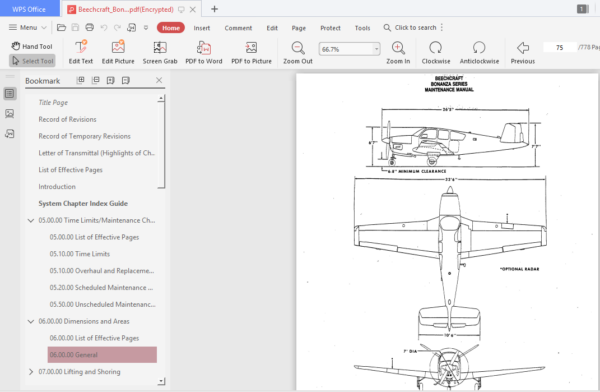This screenshot has height=392, width=600.
Task: Open the More options dots beside search
Action: (442, 28)
